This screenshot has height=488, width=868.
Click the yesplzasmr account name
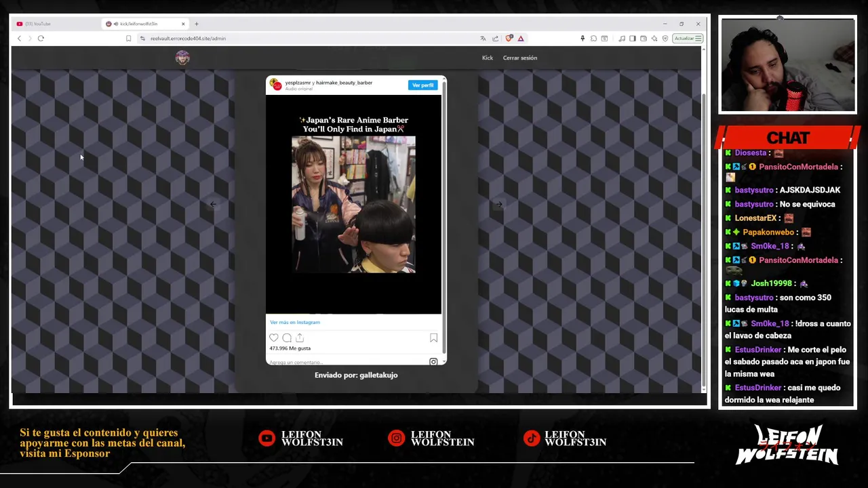[298, 83]
